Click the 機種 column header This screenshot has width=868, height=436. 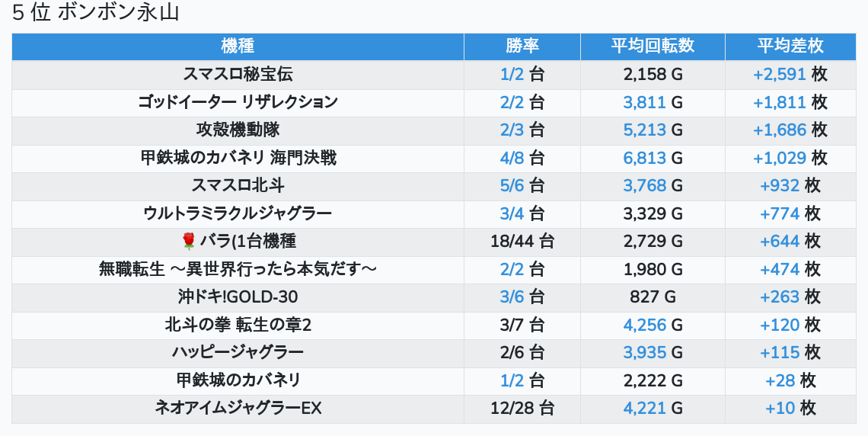point(238,46)
